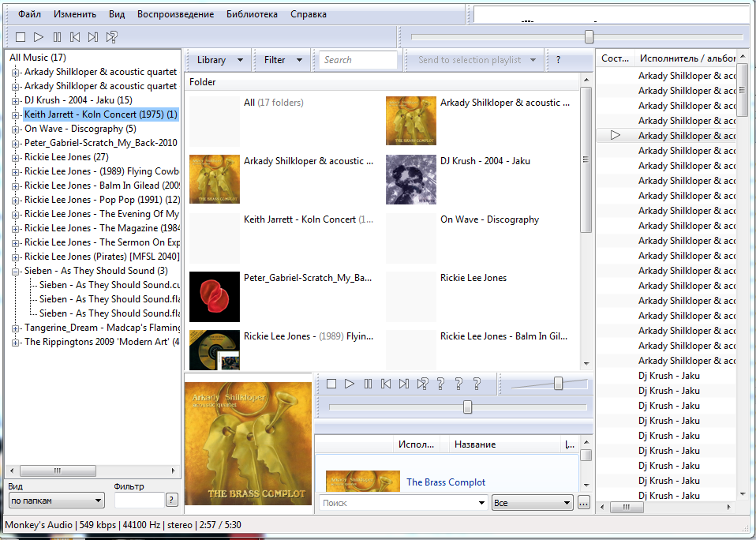The height and width of the screenshot is (540, 756).
Task: Collapse the Sieben - As They Should Sound folder
Action: pos(16,271)
